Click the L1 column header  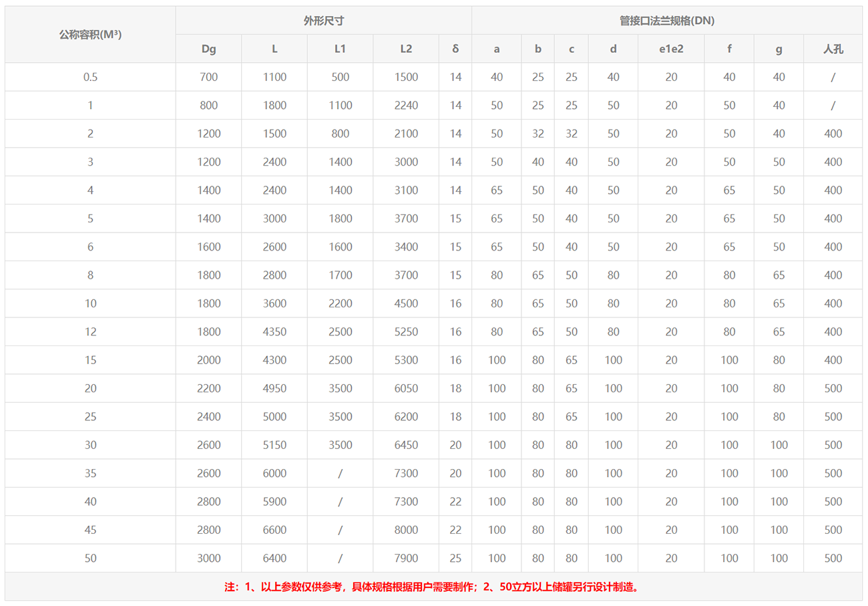tap(340, 49)
